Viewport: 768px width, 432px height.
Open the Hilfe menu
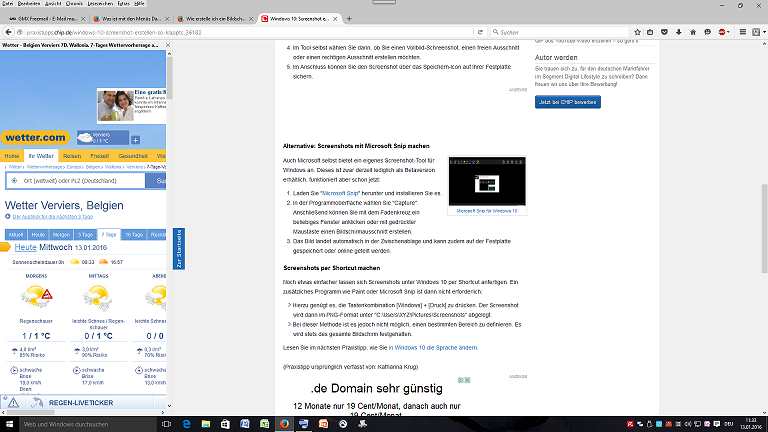click(x=139, y=3)
